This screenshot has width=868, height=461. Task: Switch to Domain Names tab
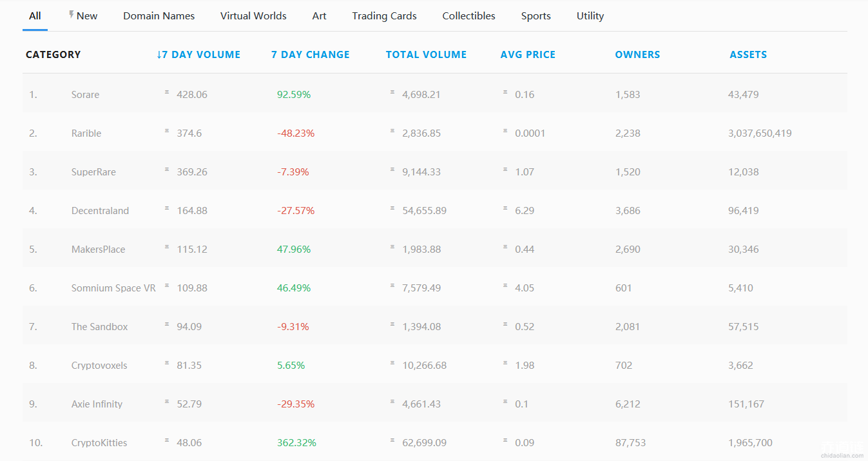159,16
